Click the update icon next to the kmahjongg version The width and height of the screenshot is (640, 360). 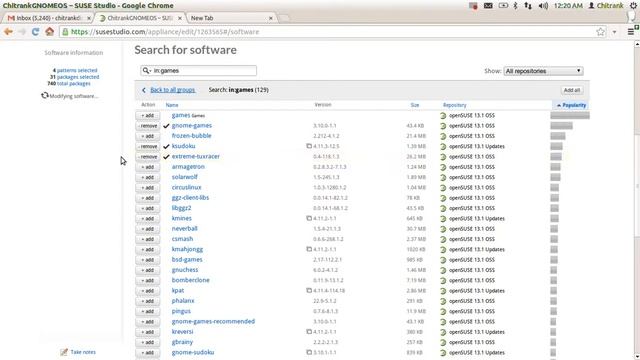[x=309, y=249]
